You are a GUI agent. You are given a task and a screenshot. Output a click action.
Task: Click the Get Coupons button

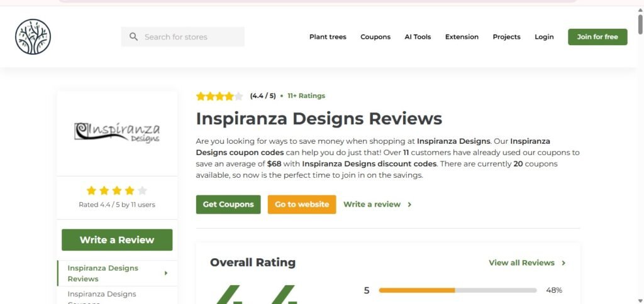pos(228,204)
